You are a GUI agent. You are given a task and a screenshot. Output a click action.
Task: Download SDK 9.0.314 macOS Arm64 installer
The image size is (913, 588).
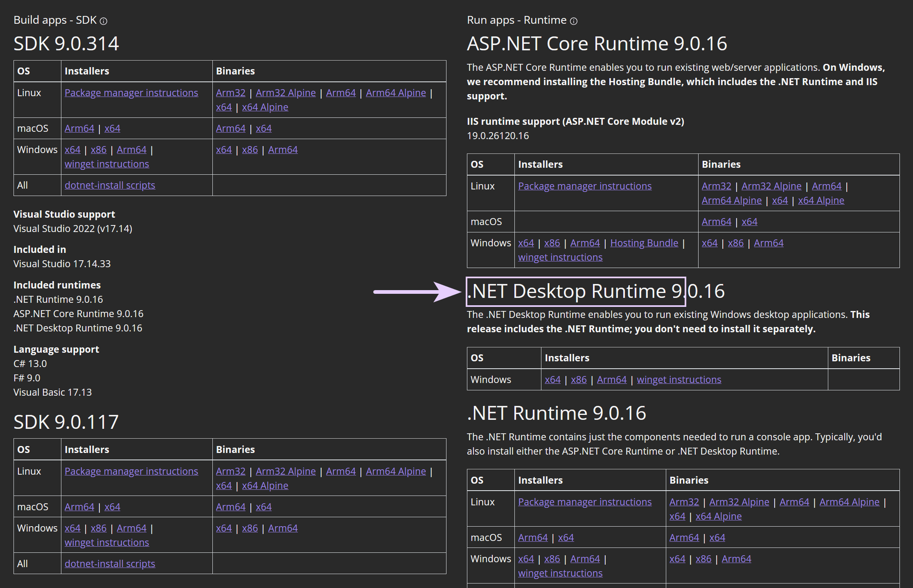coord(79,128)
